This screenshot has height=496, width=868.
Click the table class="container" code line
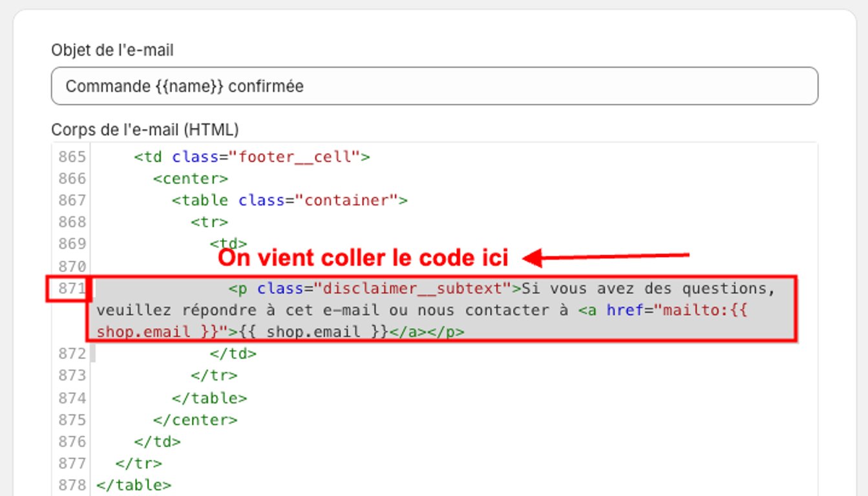(x=290, y=200)
